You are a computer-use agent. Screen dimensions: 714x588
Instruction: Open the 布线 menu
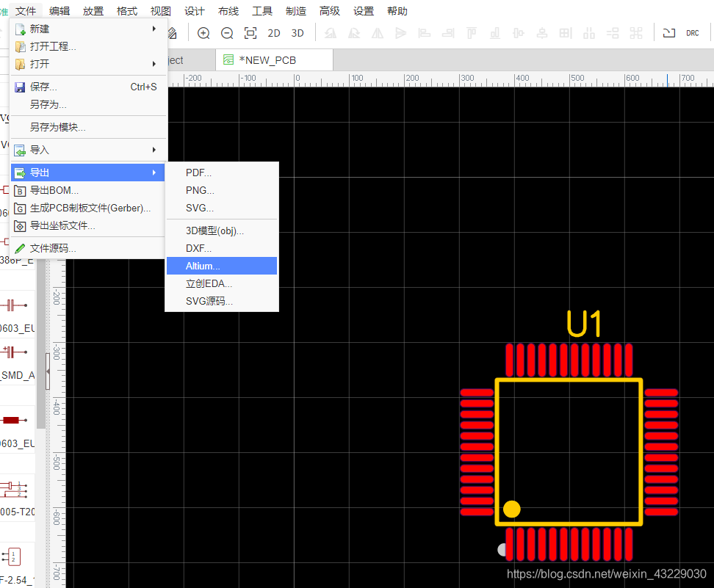[x=228, y=11]
